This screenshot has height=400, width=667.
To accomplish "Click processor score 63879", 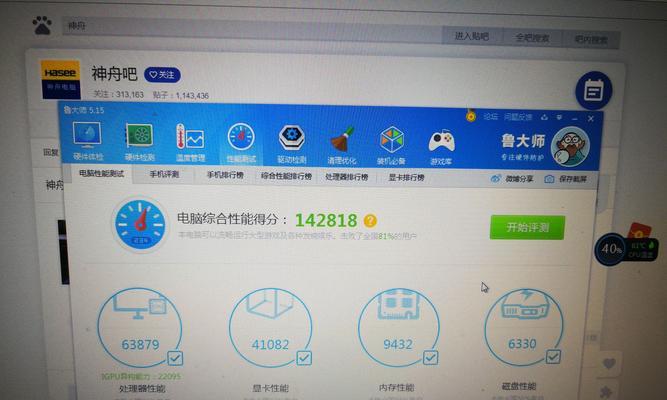I will click(140, 344).
